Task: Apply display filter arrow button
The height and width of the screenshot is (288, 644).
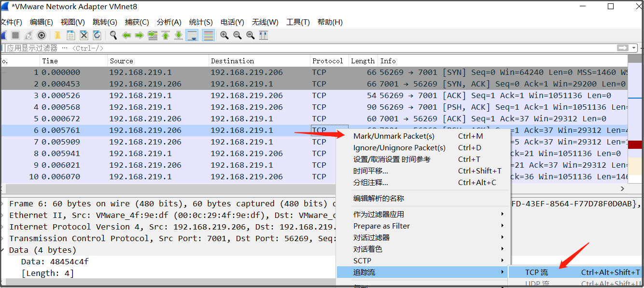Action: (623, 48)
